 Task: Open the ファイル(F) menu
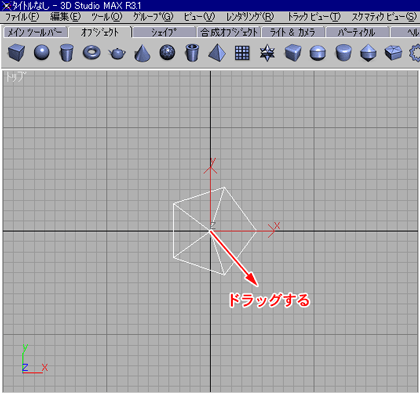[22, 17]
